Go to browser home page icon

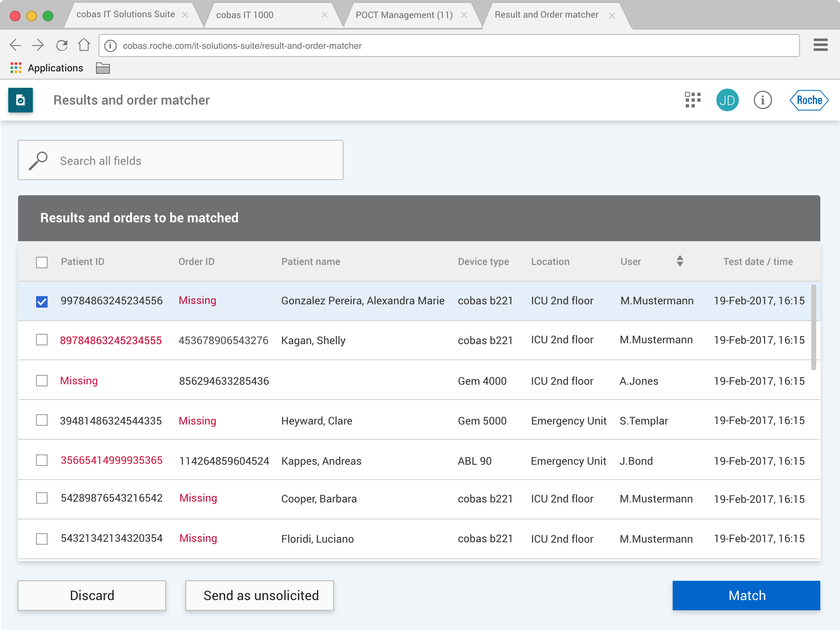coord(84,45)
